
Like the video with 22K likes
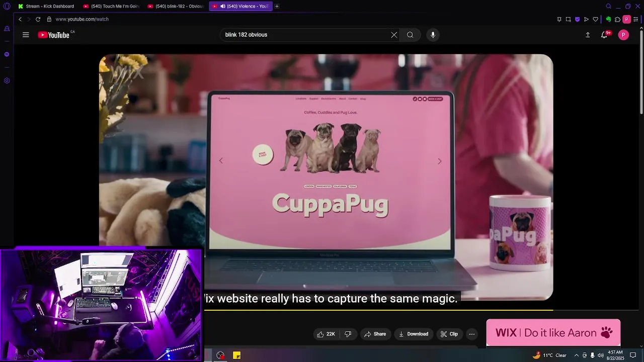pyautogui.click(x=326, y=334)
